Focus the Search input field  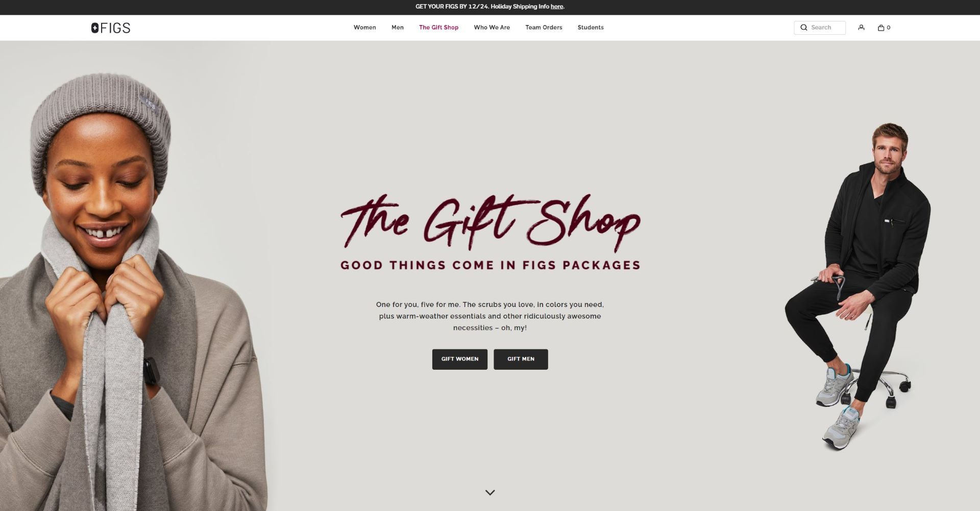[x=820, y=28]
